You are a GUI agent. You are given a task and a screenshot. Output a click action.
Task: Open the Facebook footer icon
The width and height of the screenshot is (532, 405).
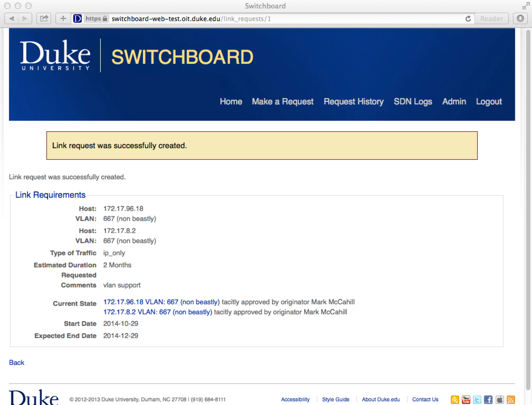488,399
